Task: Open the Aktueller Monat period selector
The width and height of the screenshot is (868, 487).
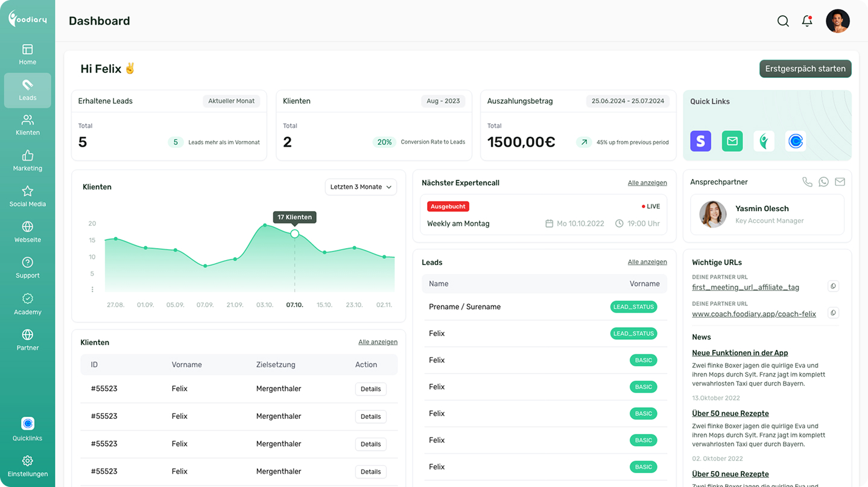Action: (231, 101)
